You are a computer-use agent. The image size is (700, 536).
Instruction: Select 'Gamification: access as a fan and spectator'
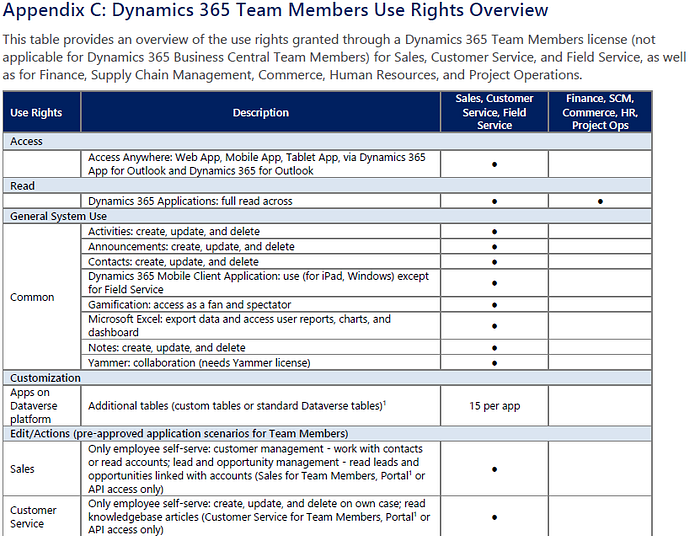(x=261, y=304)
